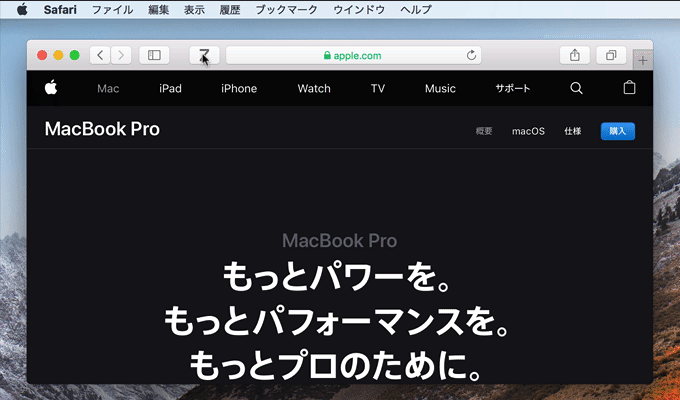
Task: Open the ヘルプ menu
Action: [x=415, y=10]
